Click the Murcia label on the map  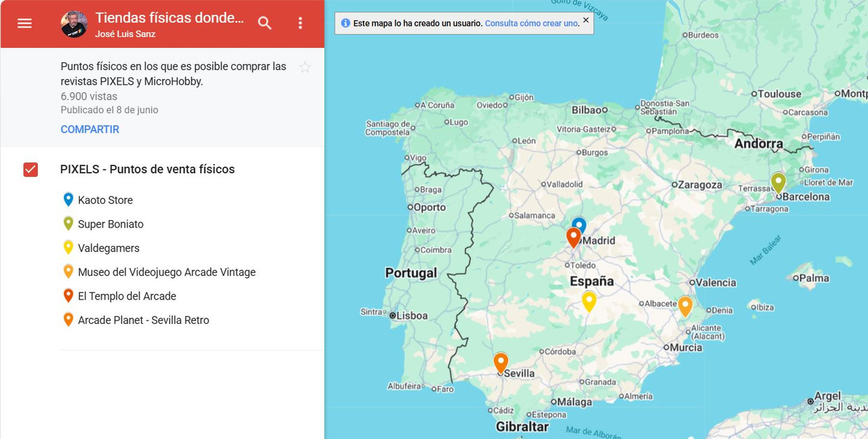click(x=686, y=348)
